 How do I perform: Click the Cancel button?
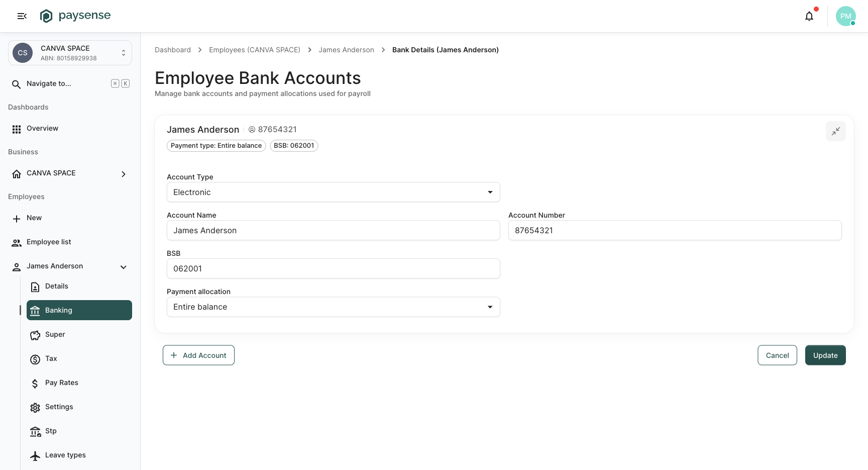point(777,355)
